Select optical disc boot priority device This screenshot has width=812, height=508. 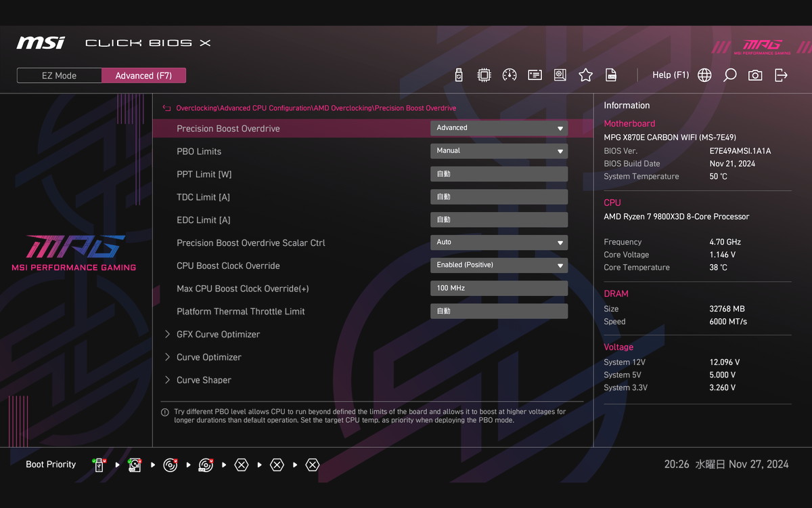pyautogui.click(x=170, y=465)
